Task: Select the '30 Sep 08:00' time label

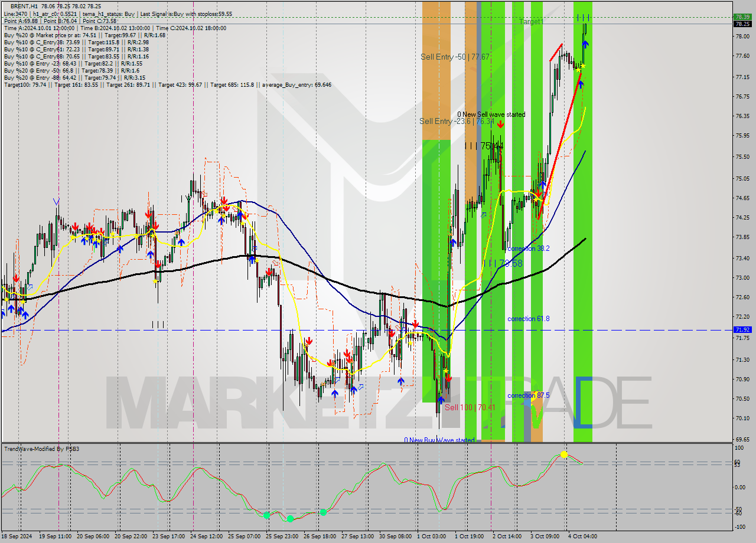Action: click(x=394, y=537)
